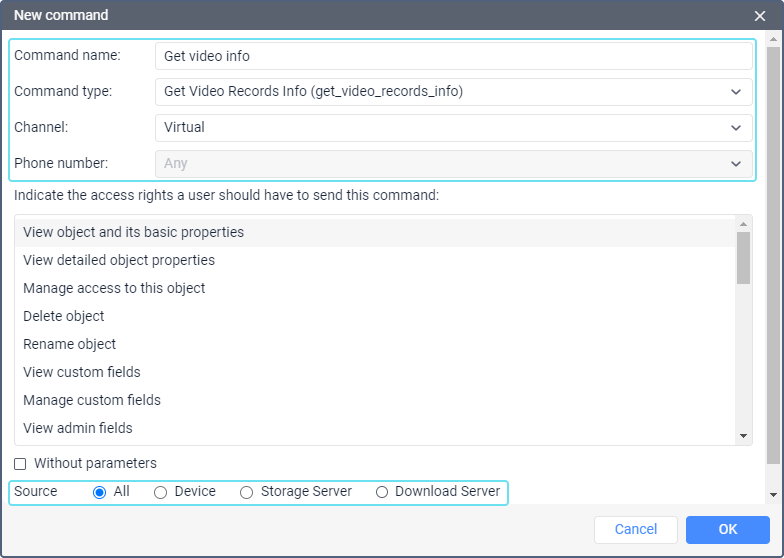Select View detailed object properties right

tap(119, 260)
